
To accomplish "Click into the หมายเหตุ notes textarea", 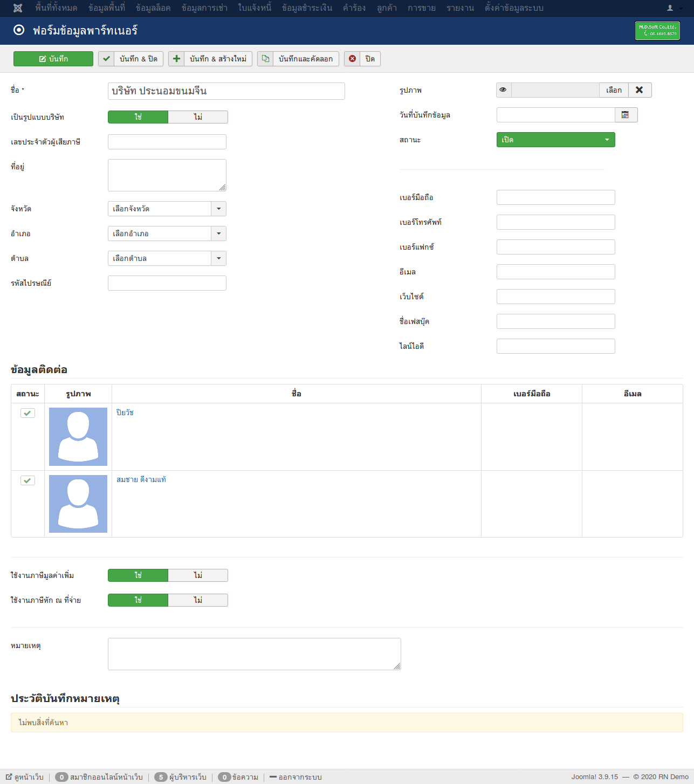I will point(255,654).
